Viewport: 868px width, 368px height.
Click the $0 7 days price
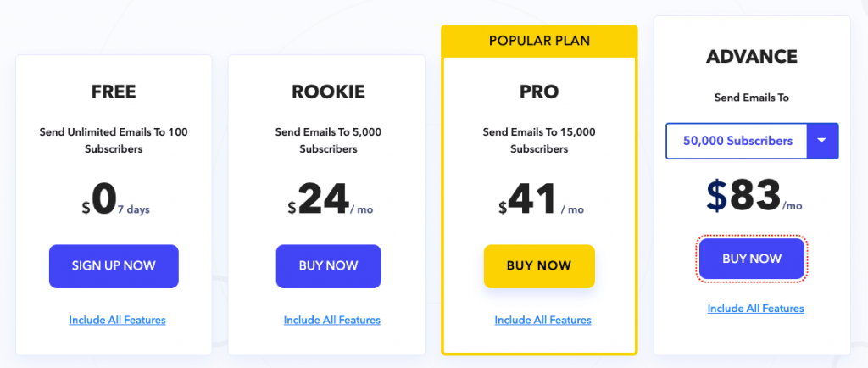[x=115, y=200]
